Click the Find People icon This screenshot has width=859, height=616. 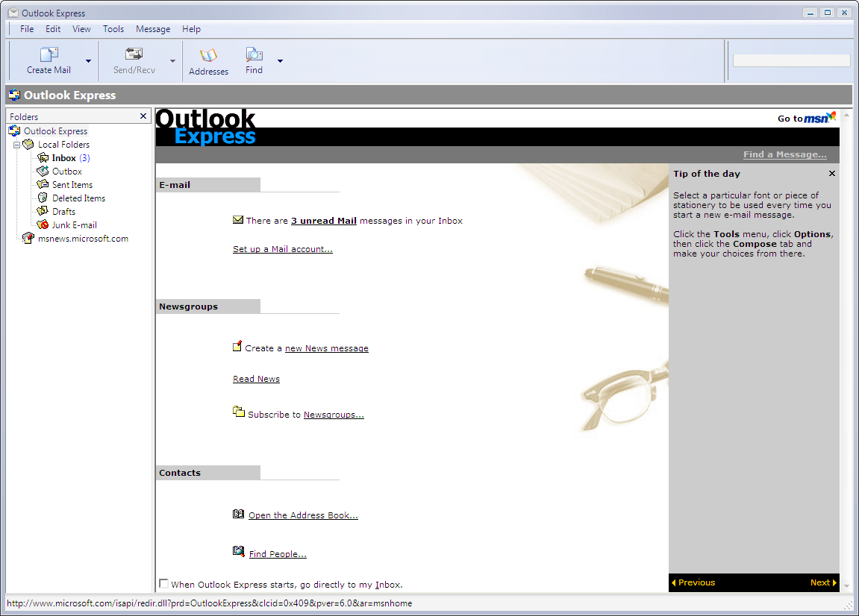[x=238, y=551]
